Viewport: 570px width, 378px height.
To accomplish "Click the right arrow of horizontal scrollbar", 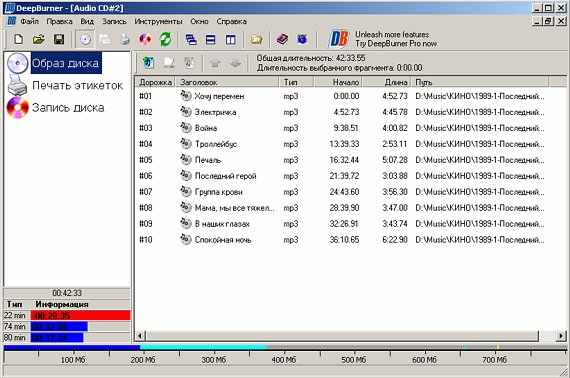I will (x=562, y=335).
